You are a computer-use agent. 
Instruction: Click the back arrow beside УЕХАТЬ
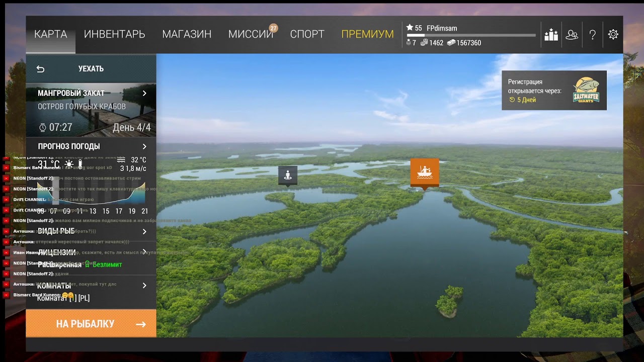[41, 69]
